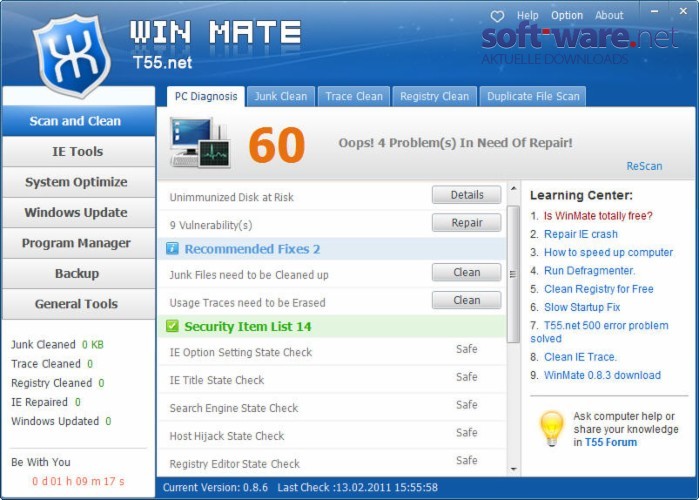Select 'Registry Editor State Check' row
The image size is (699, 500).
click(332, 463)
